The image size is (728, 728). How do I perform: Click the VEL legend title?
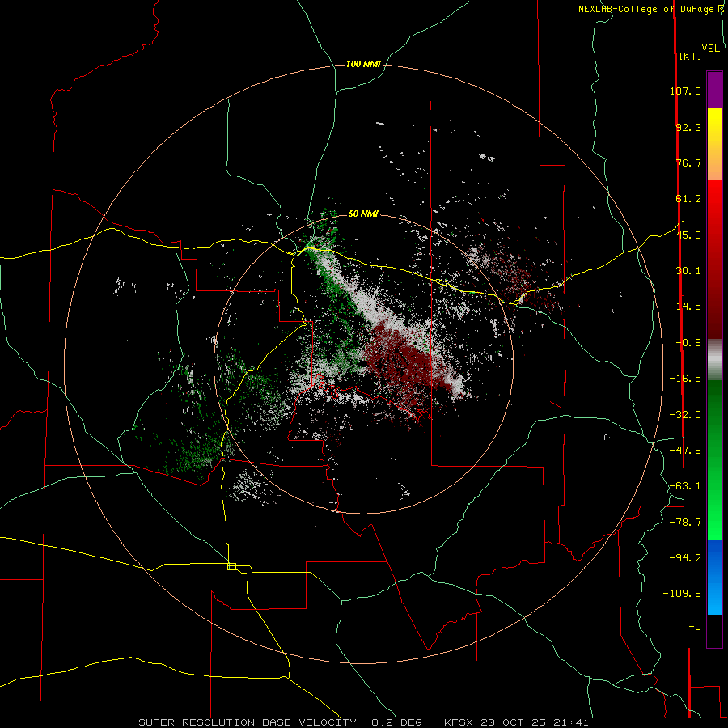pyautogui.click(x=710, y=48)
